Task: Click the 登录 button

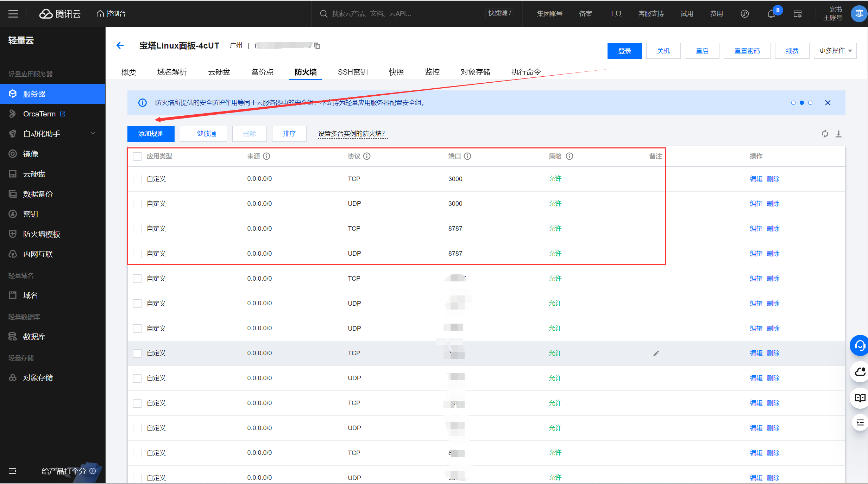Action: click(x=624, y=51)
